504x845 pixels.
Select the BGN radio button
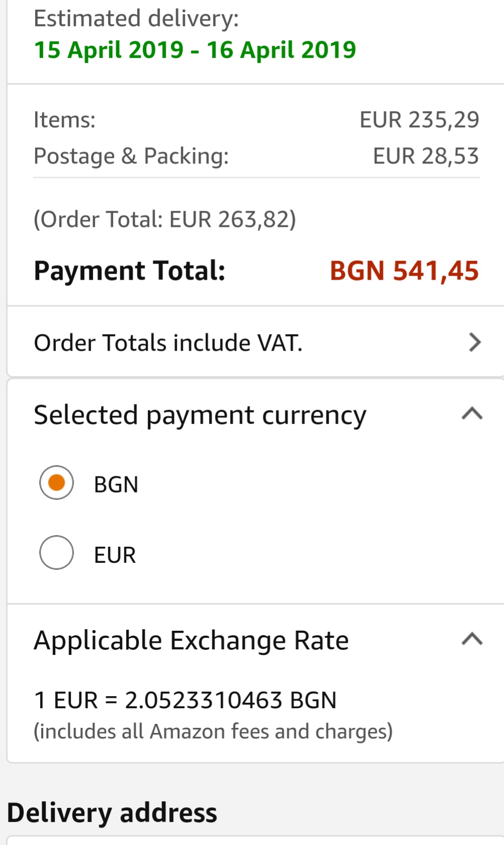pyautogui.click(x=57, y=483)
